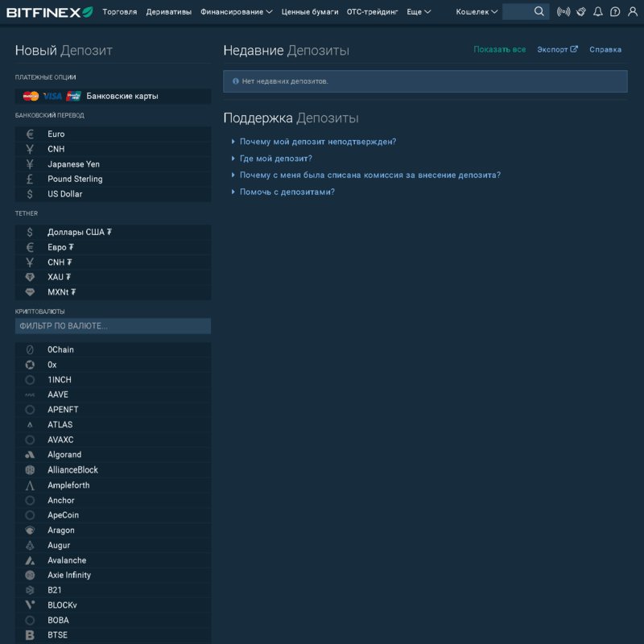Click the Algorand coin icon

(30, 455)
